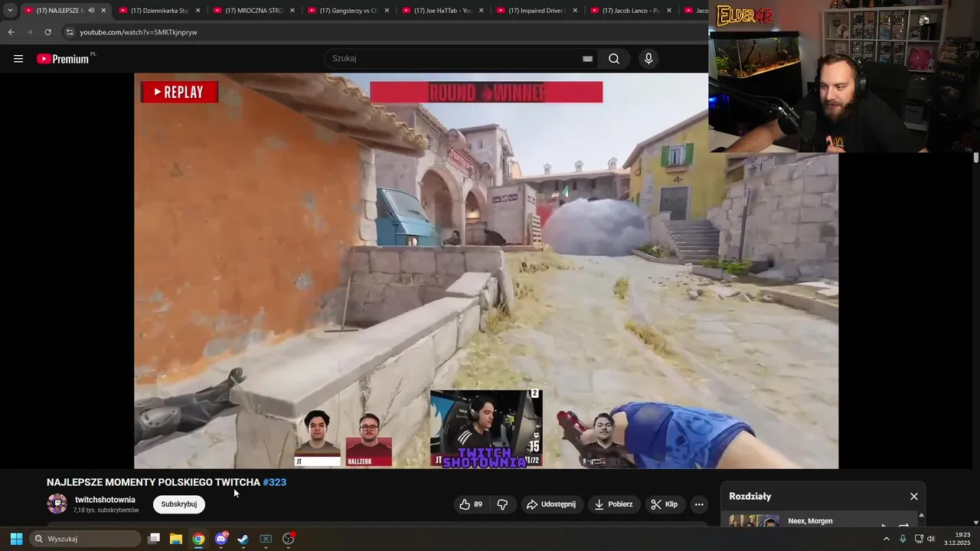
Task: Switch to the Dziennikarka tab
Action: (153, 11)
